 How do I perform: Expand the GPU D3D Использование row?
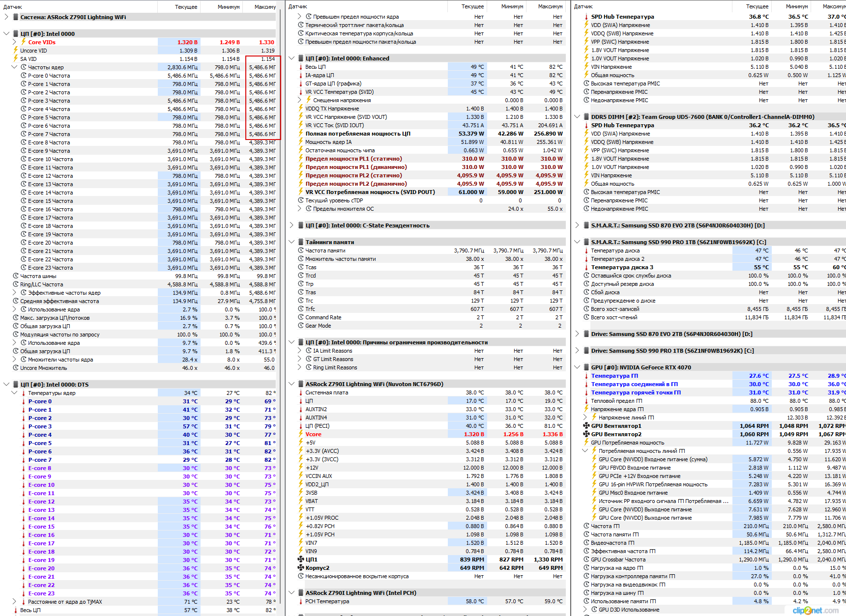585,609
